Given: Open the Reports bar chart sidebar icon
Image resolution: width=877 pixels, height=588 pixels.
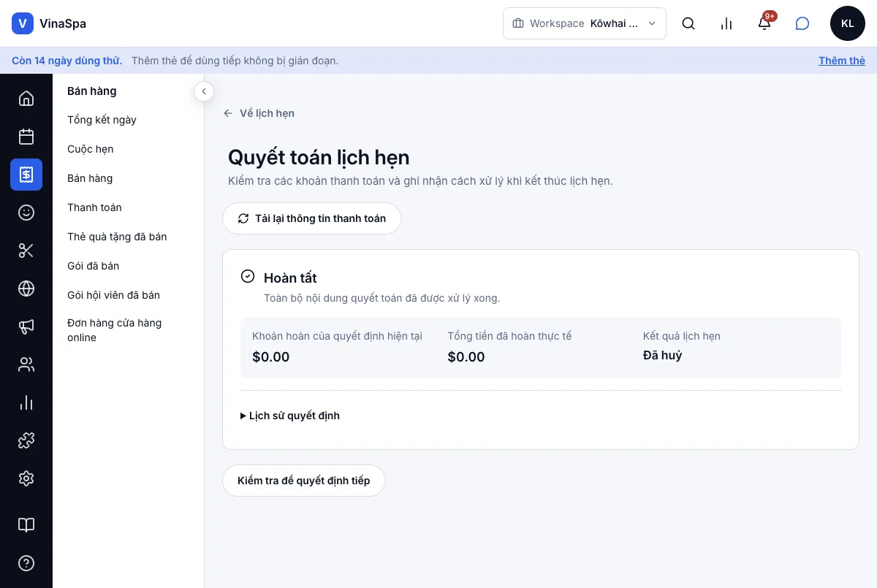Looking at the screenshot, I should pos(26,402).
